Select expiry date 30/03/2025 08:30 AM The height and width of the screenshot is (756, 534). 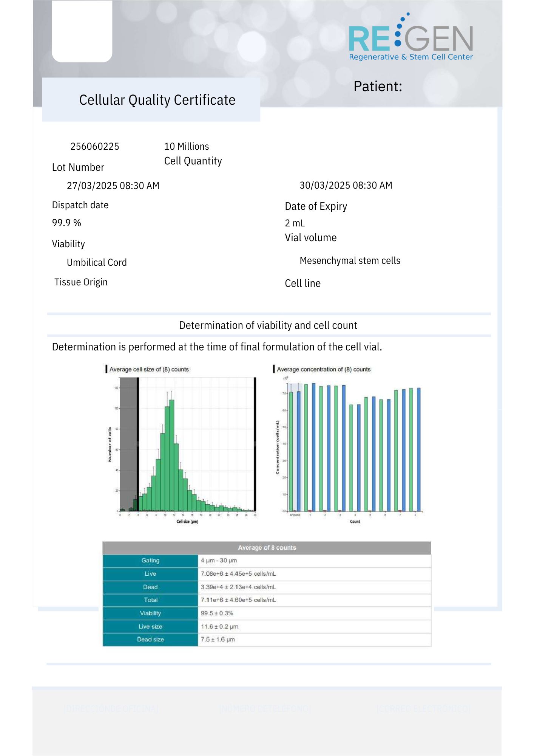click(x=346, y=185)
